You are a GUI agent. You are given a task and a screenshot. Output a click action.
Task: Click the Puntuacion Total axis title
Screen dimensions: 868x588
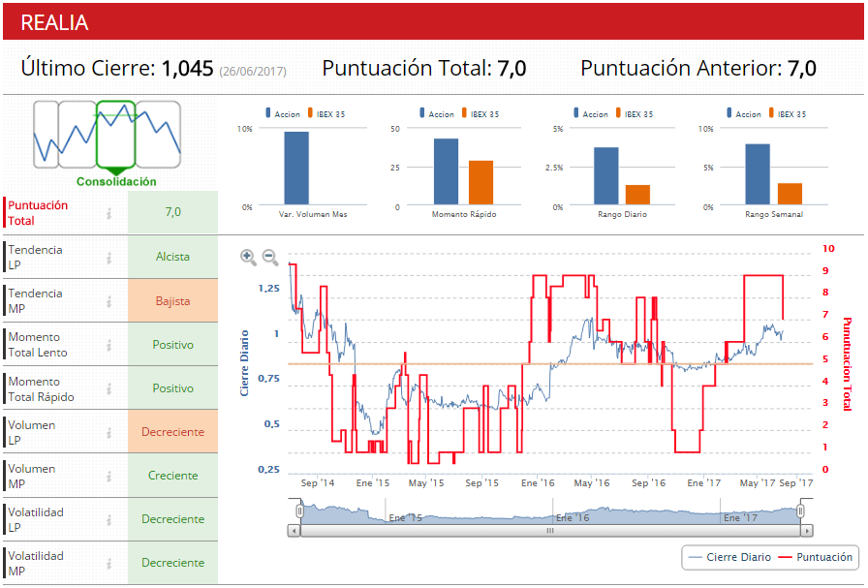click(x=847, y=364)
